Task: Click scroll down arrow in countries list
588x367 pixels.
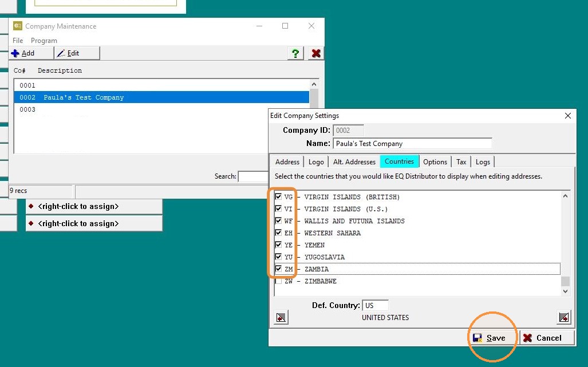Action: (x=566, y=291)
